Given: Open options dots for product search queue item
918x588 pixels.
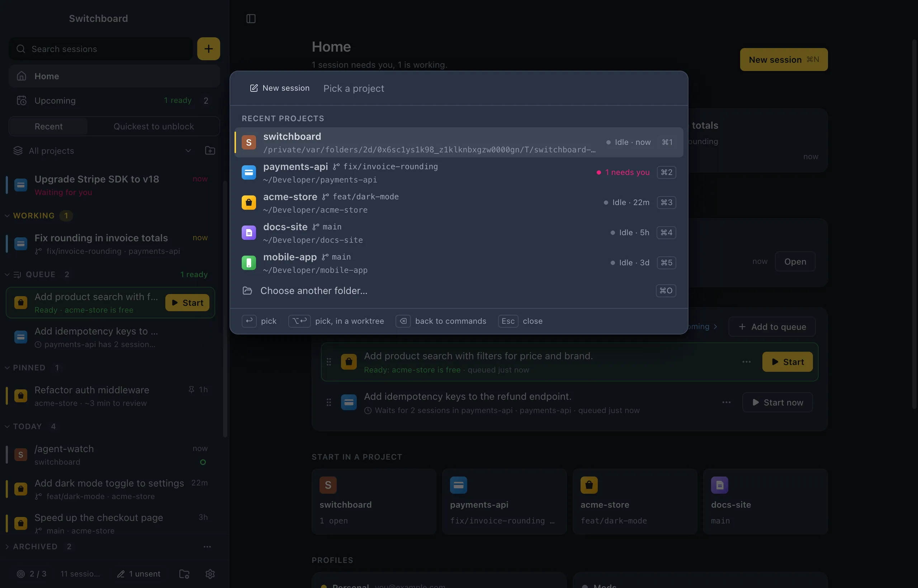Looking at the screenshot, I should click(x=747, y=361).
